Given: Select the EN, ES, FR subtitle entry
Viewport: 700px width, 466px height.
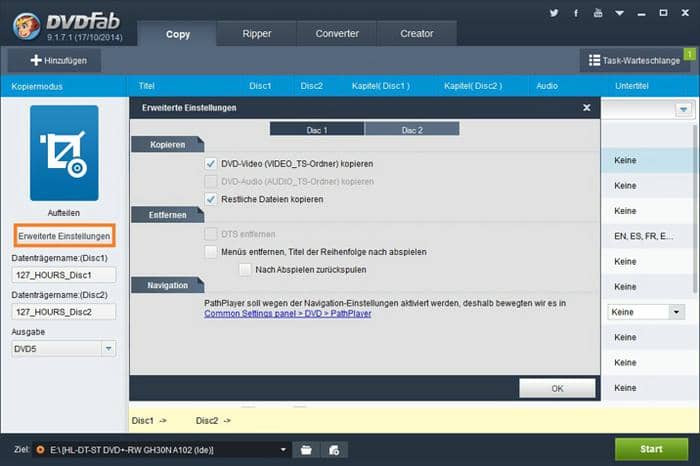Looking at the screenshot, I should [643, 236].
